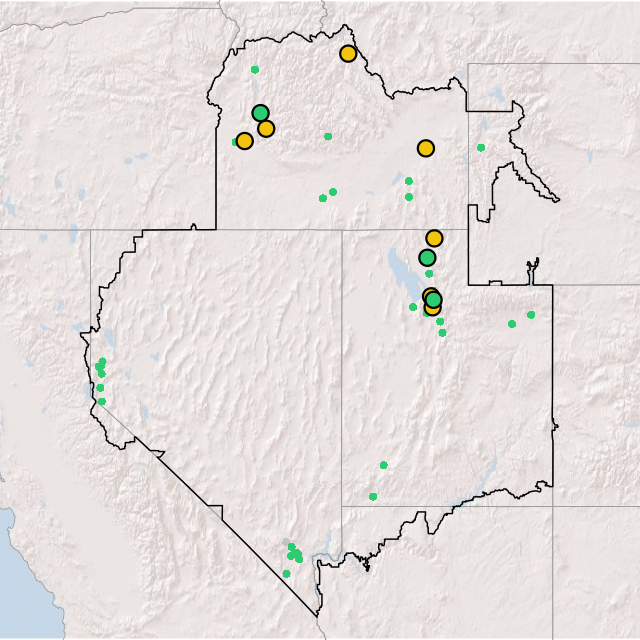This screenshot has width=640, height=640.
Task: Click yellow marker northeast of the long lake
Action: (434, 238)
